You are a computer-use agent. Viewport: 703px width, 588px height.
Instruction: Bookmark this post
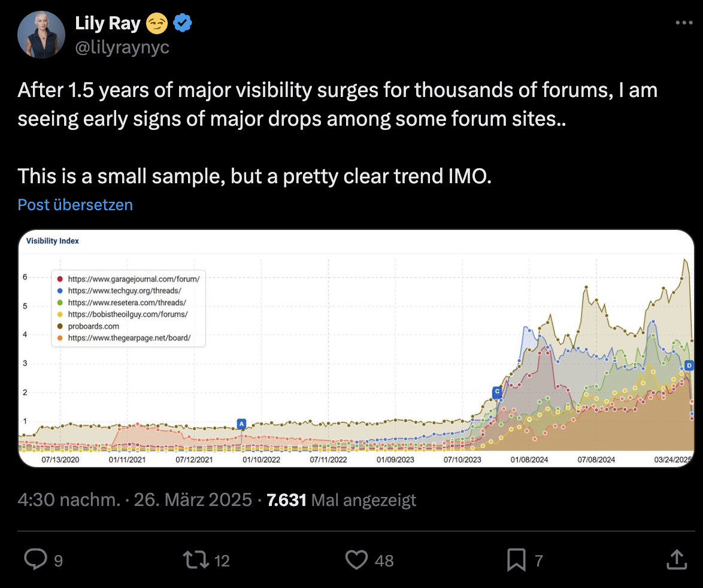pyautogui.click(x=516, y=560)
